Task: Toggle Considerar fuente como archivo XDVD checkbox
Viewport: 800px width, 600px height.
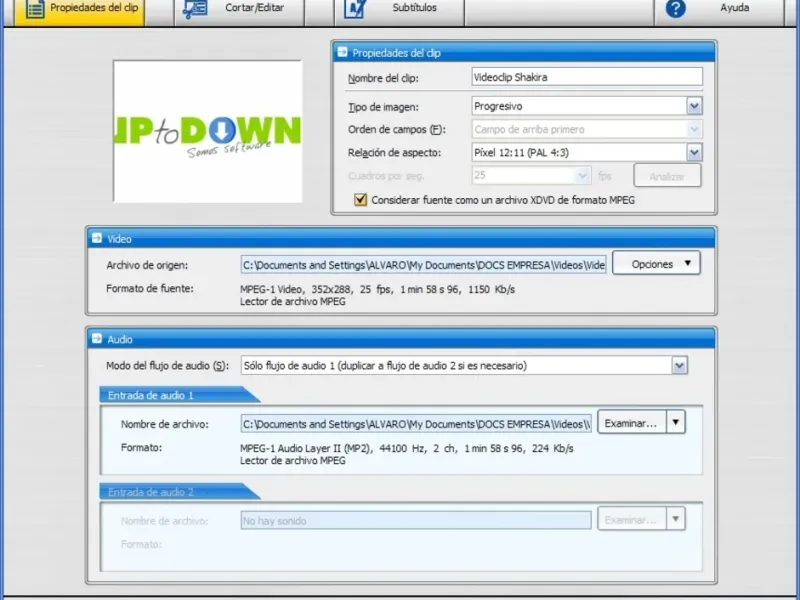Action: coord(360,199)
